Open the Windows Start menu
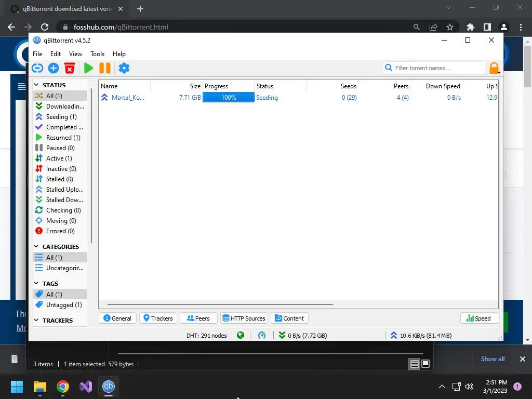The height and width of the screenshot is (399, 532). point(17,387)
